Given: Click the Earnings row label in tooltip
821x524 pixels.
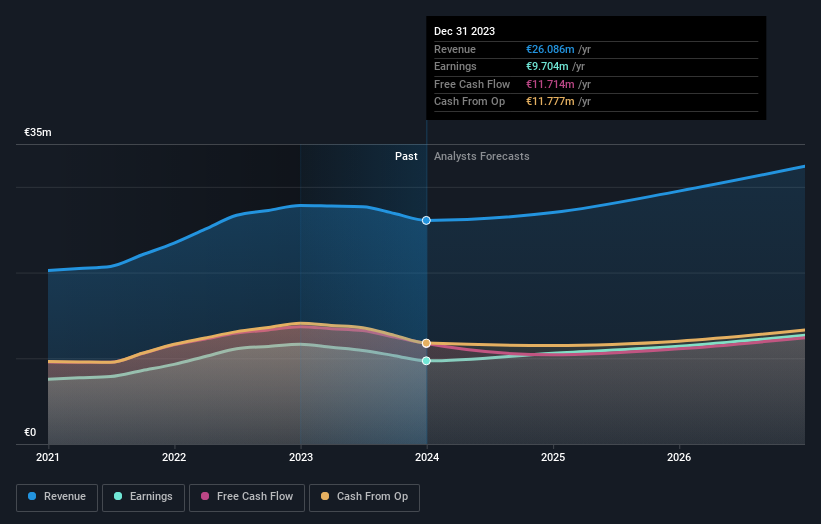Looking at the screenshot, I should point(455,66).
